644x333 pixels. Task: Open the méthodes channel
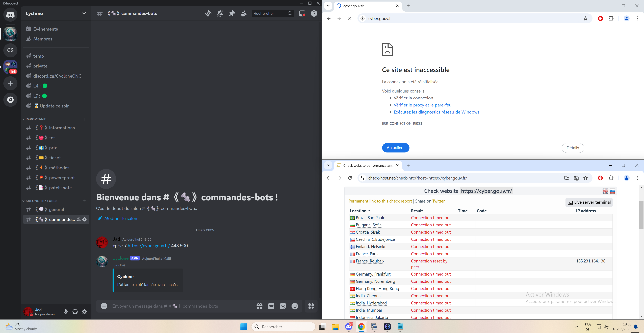[59, 168]
